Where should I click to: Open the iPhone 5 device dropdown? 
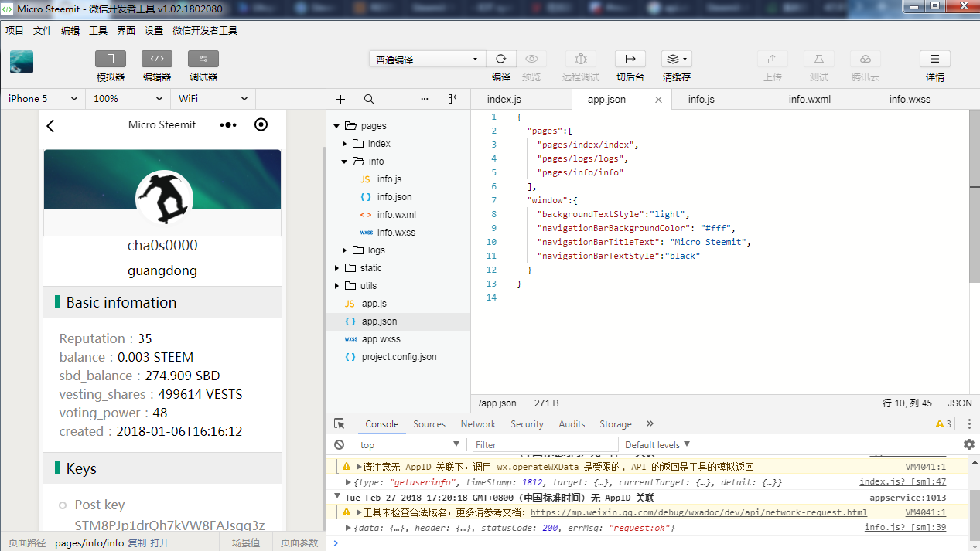[x=43, y=99]
